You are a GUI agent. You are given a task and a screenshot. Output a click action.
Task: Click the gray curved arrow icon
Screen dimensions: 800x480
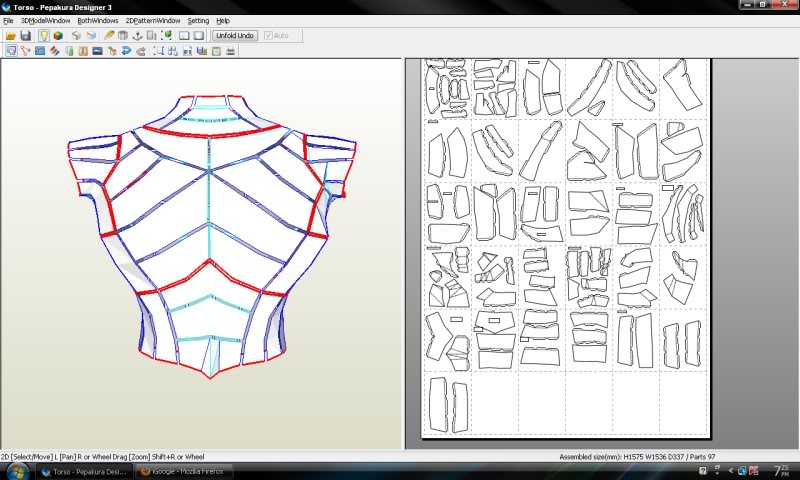point(141,51)
